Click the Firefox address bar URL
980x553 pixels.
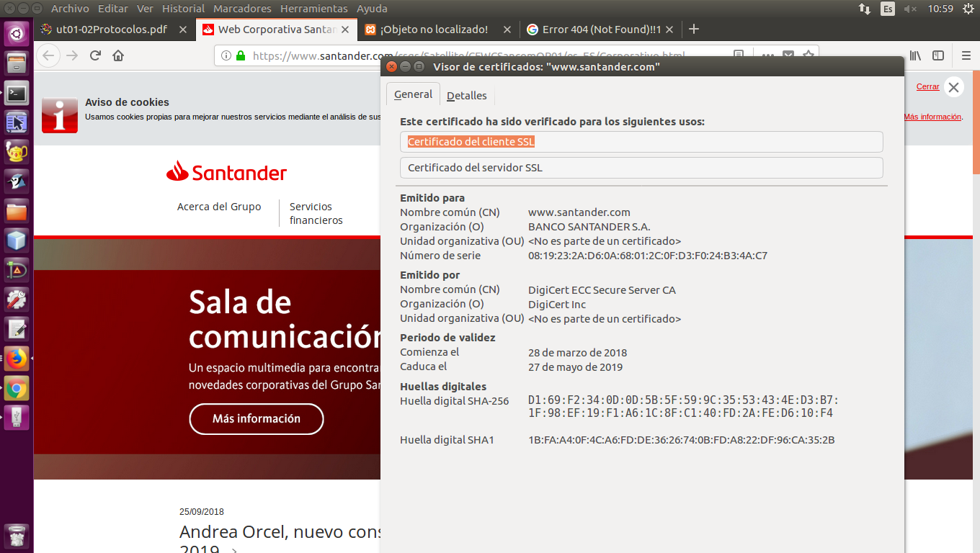click(x=468, y=55)
